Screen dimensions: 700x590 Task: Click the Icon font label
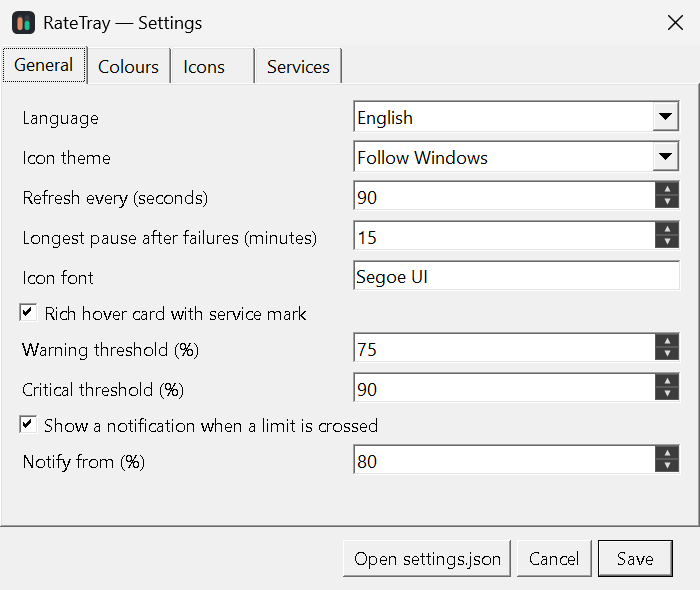(58, 278)
